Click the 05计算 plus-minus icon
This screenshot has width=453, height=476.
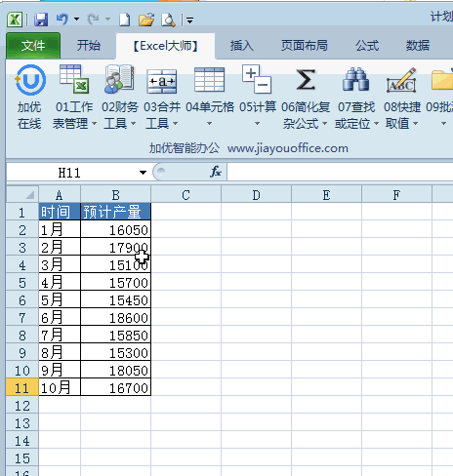257,79
